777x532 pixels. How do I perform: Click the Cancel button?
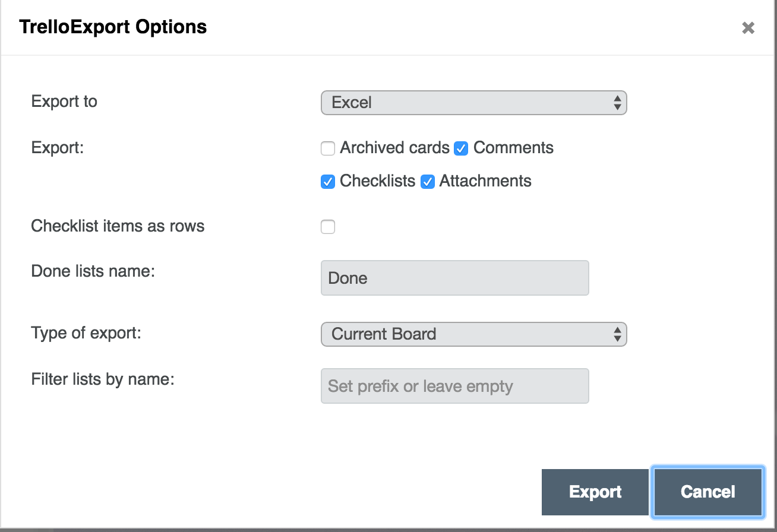707,492
